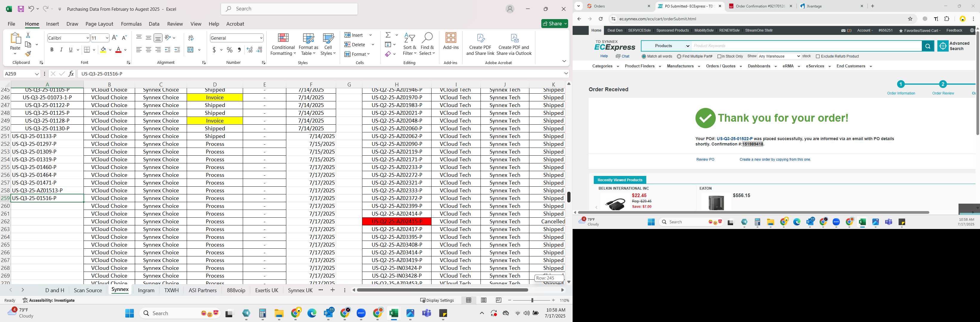The image size is (980, 322).
Task: Open Find & Select magnifier
Action: tap(427, 44)
